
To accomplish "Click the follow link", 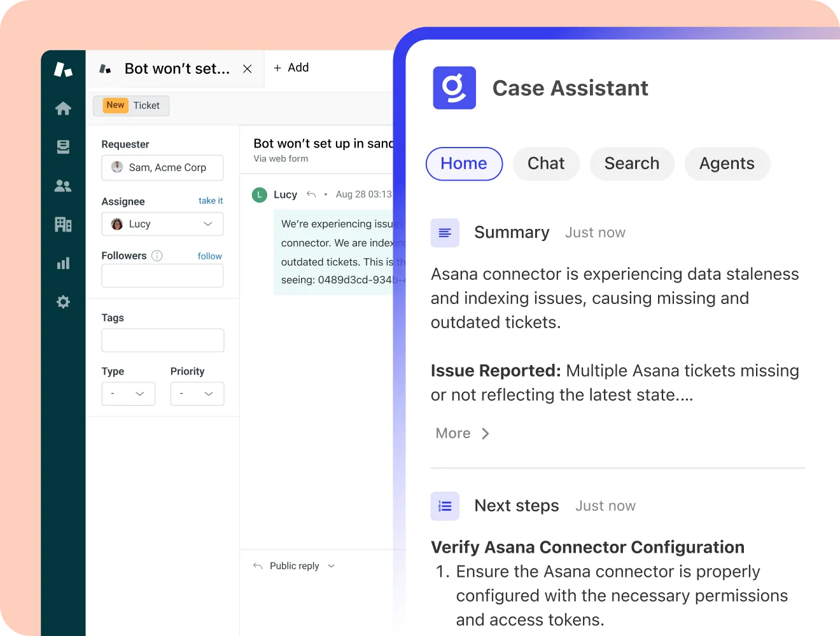I will click(x=210, y=256).
